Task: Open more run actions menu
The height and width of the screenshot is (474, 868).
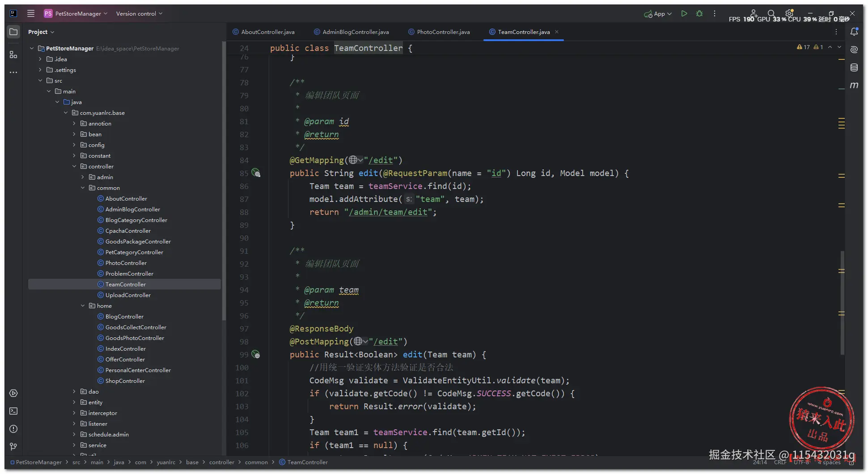Action: point(715,13)
